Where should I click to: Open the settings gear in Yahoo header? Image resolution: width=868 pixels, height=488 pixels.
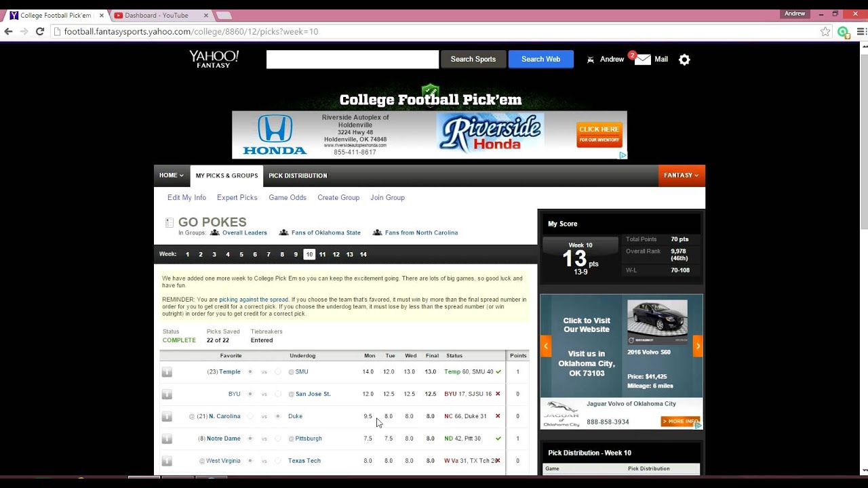[684, 60]
